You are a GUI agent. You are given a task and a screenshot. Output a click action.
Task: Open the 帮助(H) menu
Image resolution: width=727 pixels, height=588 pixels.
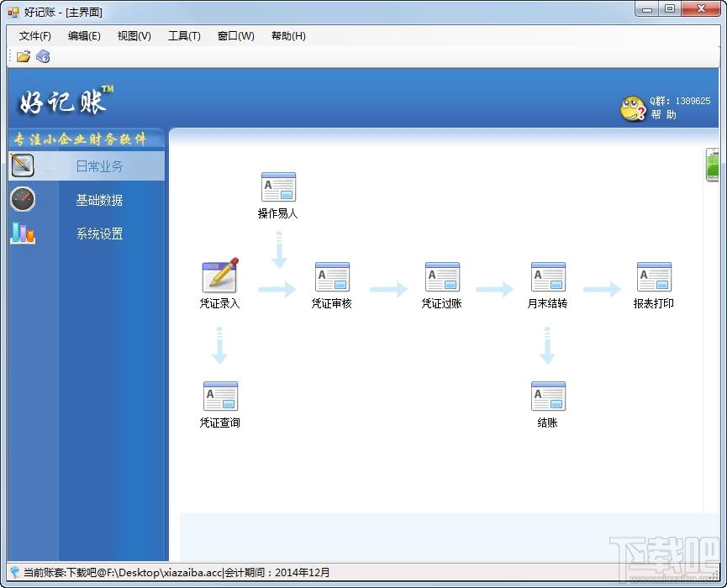[x=288, y=36]
